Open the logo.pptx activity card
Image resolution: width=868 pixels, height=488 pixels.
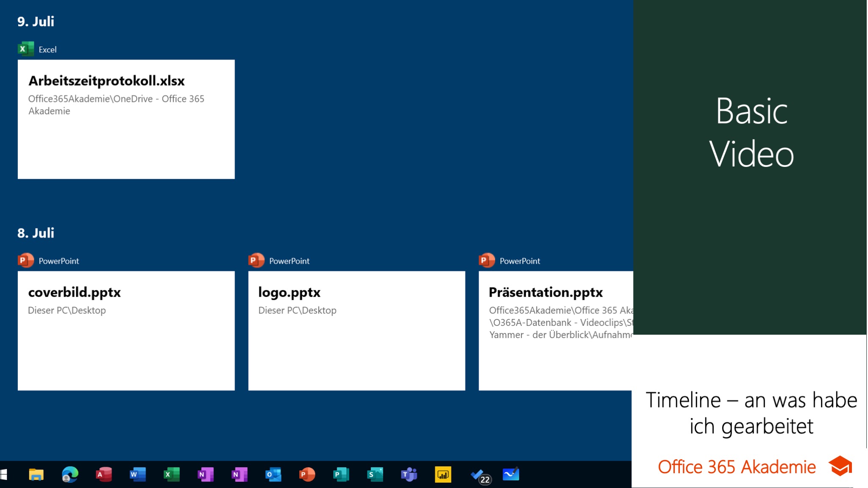click(357, 330)
